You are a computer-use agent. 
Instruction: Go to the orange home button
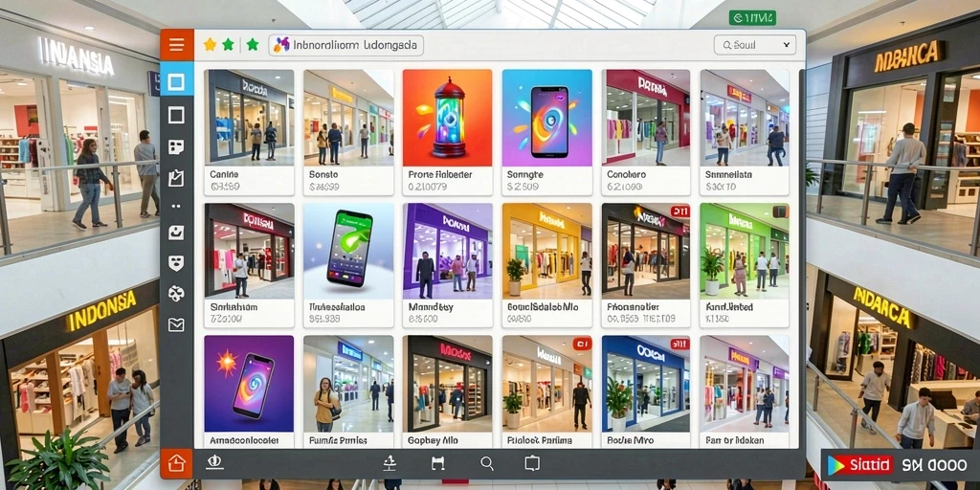pyautogui.click(x=177, y=464)
